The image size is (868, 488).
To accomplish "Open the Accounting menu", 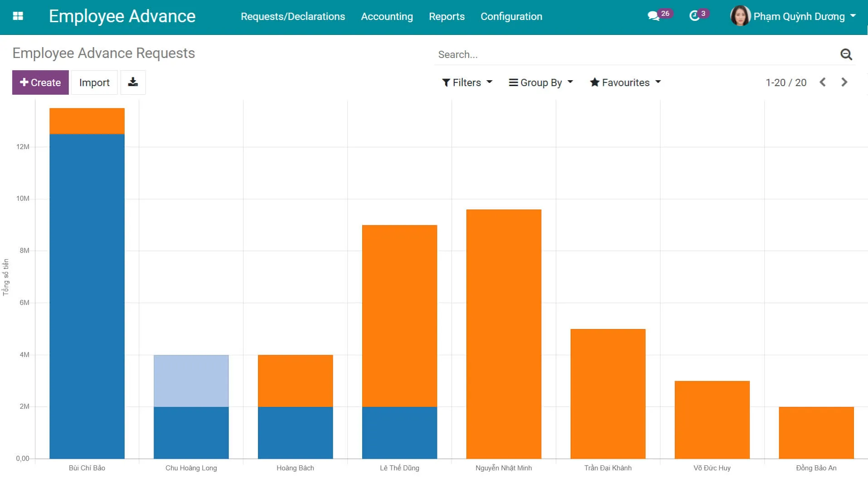I will point(387,16).
